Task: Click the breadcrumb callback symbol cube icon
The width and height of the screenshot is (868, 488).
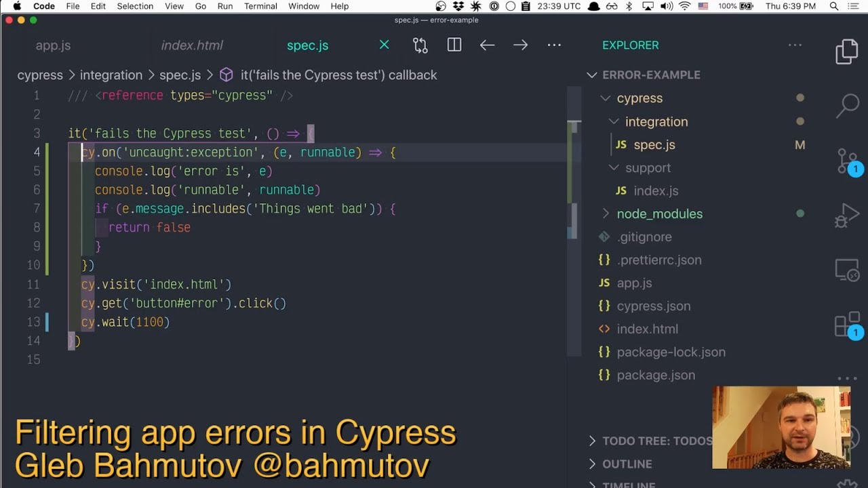Action: point(226,75)
